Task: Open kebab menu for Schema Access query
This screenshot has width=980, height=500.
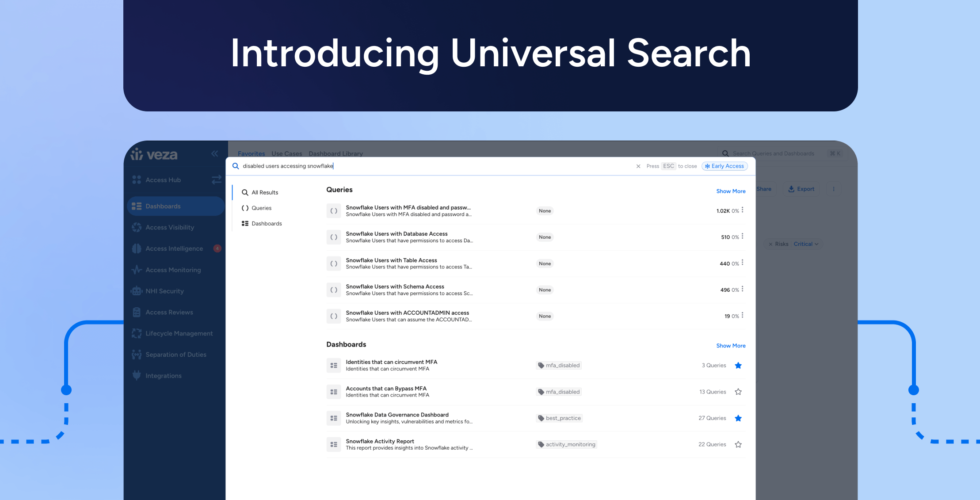Action: [743, 289]
